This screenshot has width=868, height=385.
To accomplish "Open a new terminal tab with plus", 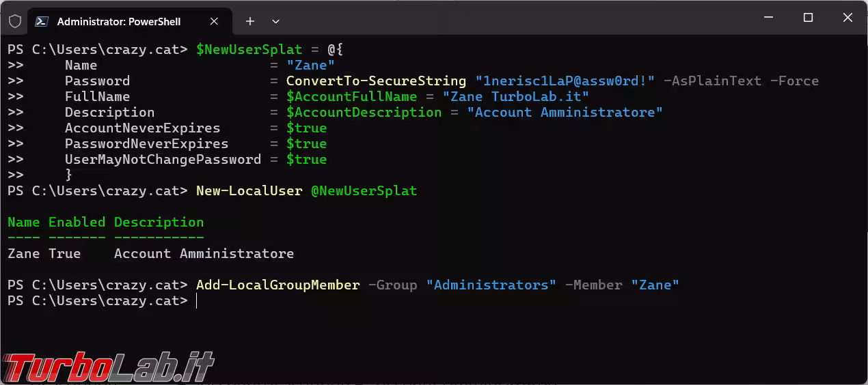I will (x=250, y=21).
